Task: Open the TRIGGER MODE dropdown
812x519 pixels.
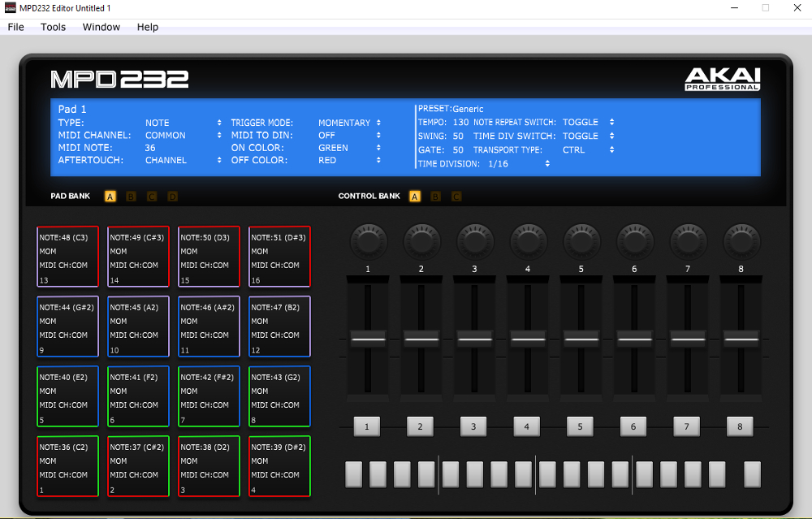Action: coord(378,123)
